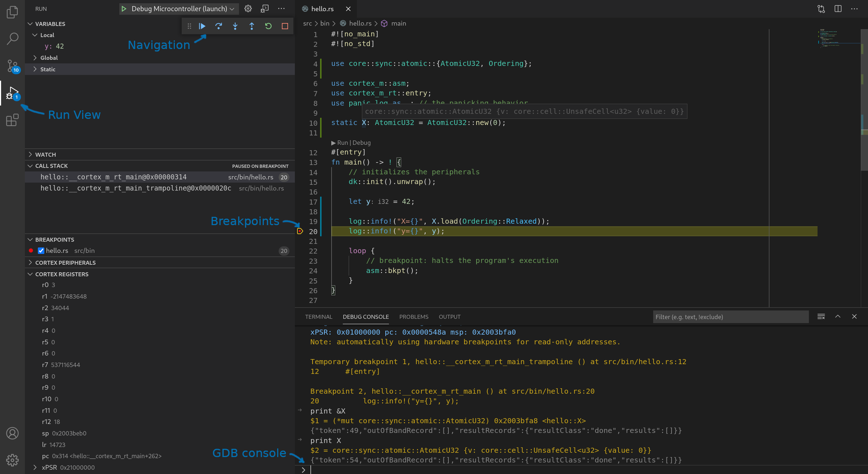Select the sp register row 0x2003beb0
Viewport: 868px width, 474px height.
pyautogui.click(x=160, y=433)
